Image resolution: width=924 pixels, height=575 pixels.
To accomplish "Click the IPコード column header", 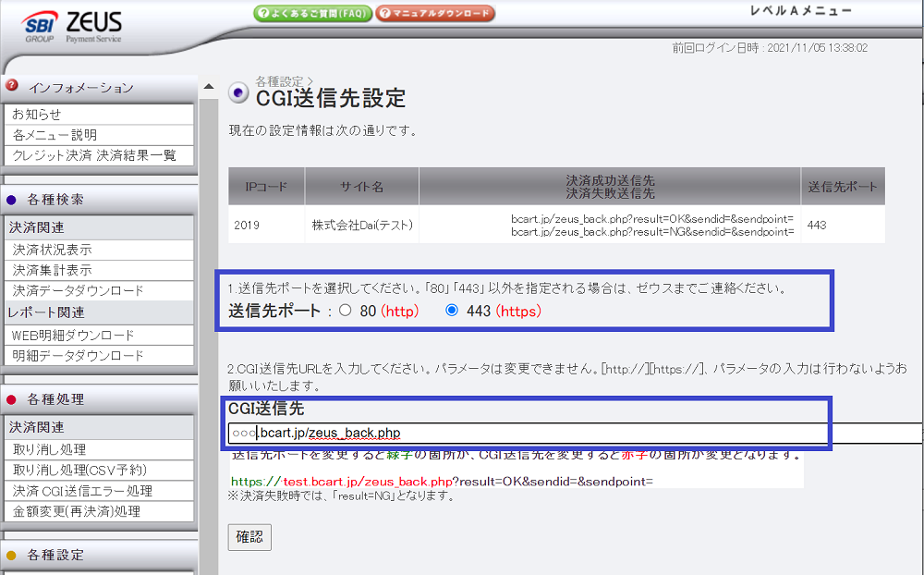I will [x=266, y=187].
